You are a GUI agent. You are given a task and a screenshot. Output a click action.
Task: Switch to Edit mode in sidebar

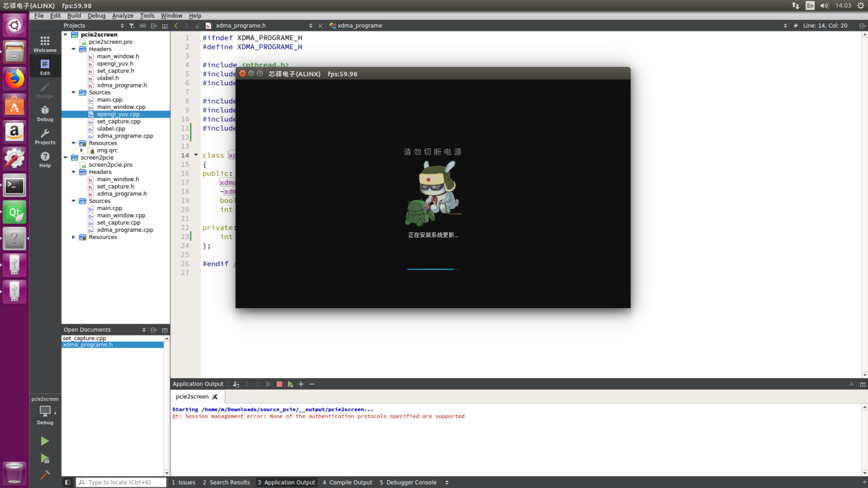(x=45, y=66)
